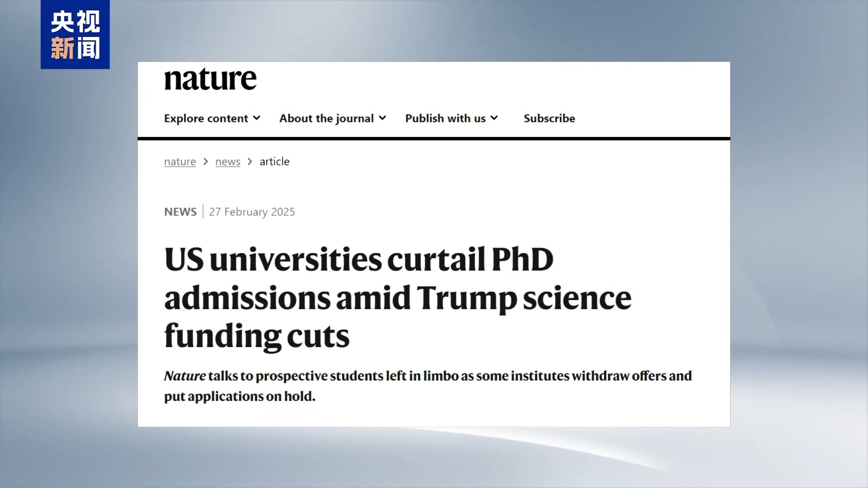
Task: Click the article breadcrumb item
Action: click(274, 162)
